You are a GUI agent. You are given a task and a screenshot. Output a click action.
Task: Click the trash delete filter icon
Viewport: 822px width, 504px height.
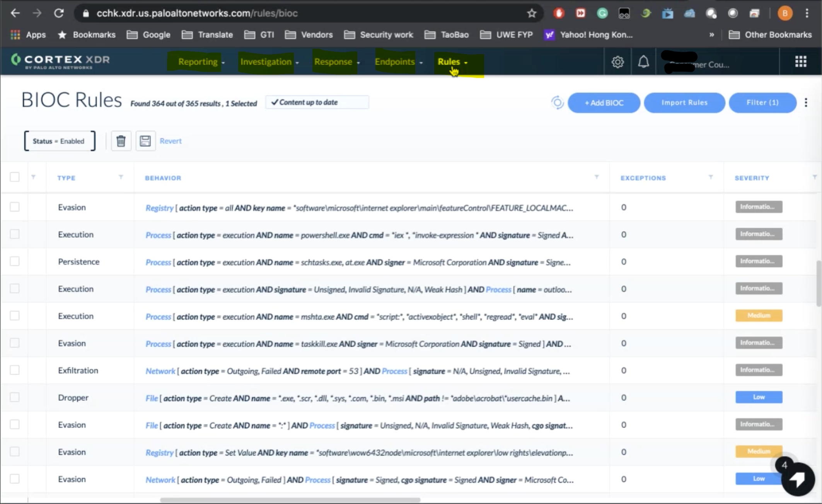coord(121,141)
